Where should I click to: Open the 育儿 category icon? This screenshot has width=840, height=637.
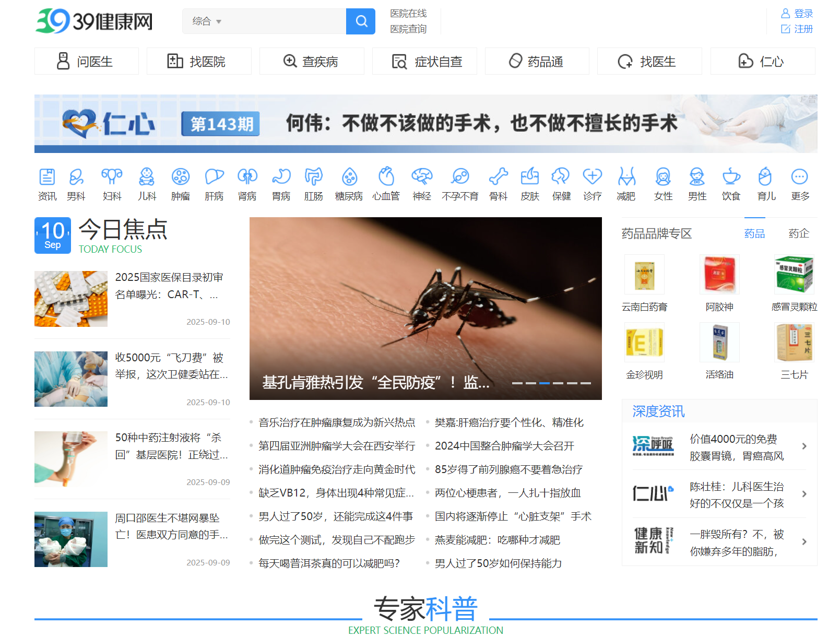[x=765, y=178]
